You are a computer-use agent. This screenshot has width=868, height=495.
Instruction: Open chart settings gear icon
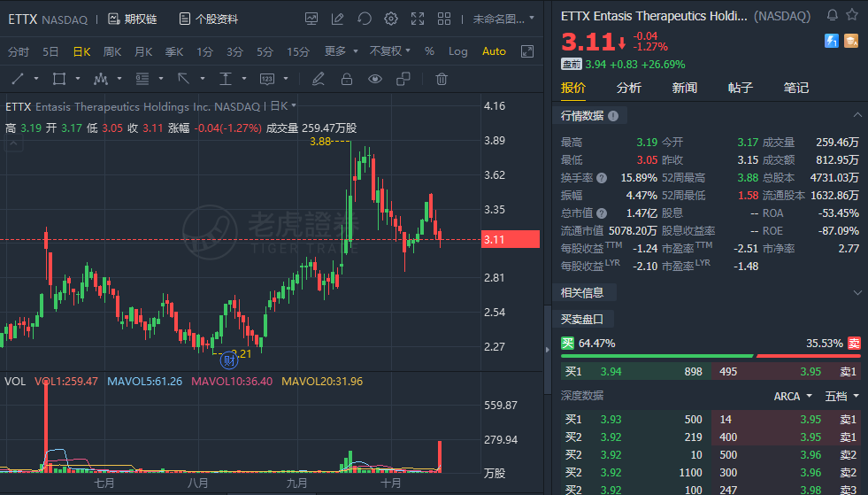tap(391, 19)
